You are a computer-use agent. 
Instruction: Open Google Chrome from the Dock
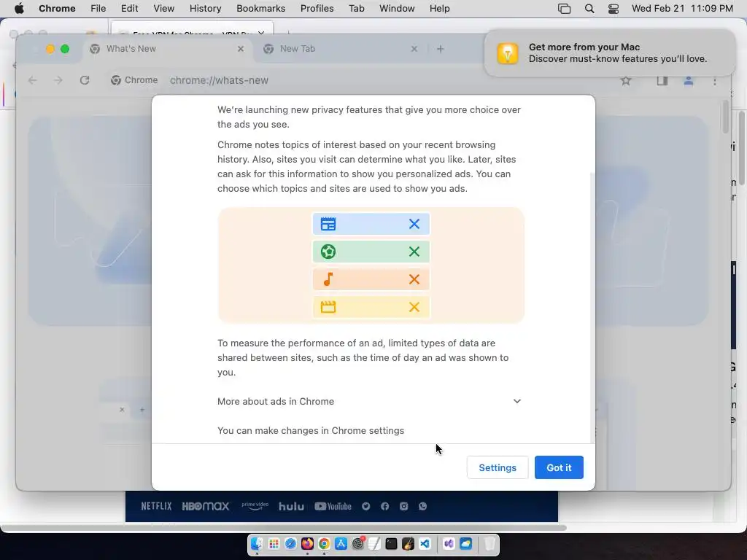pyautogui.click(x=324, y=543)
